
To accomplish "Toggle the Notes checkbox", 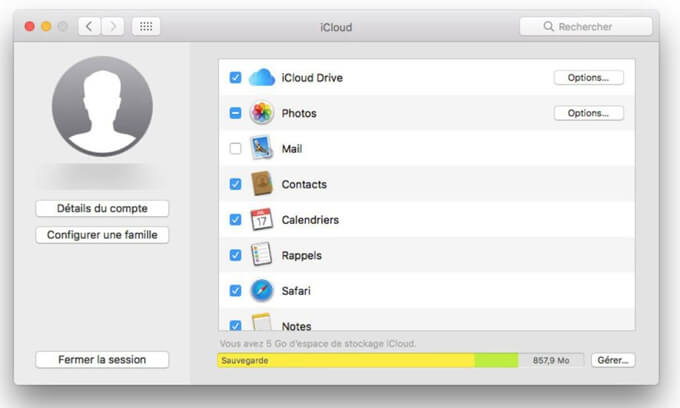I will pos(235,325).
